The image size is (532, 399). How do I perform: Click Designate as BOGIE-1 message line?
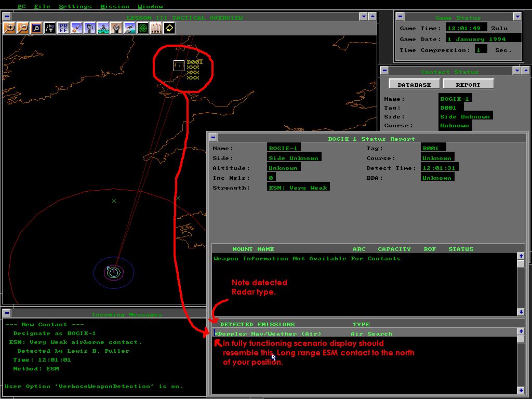point(54,333)
